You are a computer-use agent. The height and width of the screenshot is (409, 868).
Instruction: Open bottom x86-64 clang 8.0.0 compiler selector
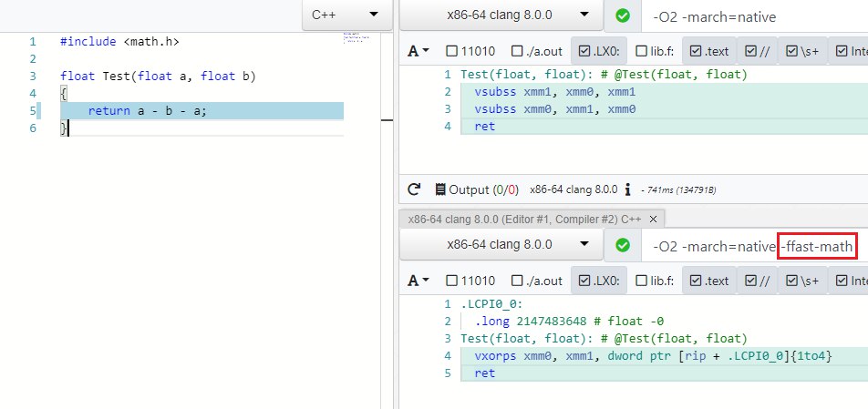click(x=501, y=244)
